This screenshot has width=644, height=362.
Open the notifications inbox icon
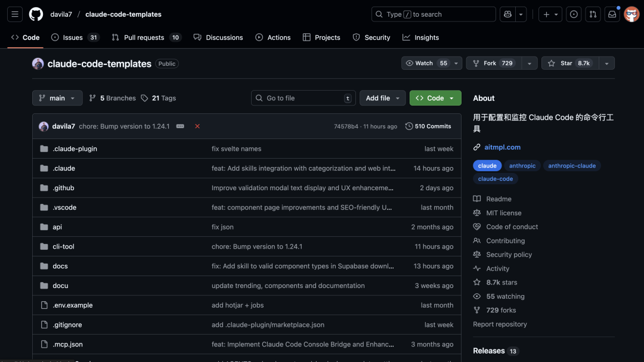pyautogui.click(x=612, y=14)
